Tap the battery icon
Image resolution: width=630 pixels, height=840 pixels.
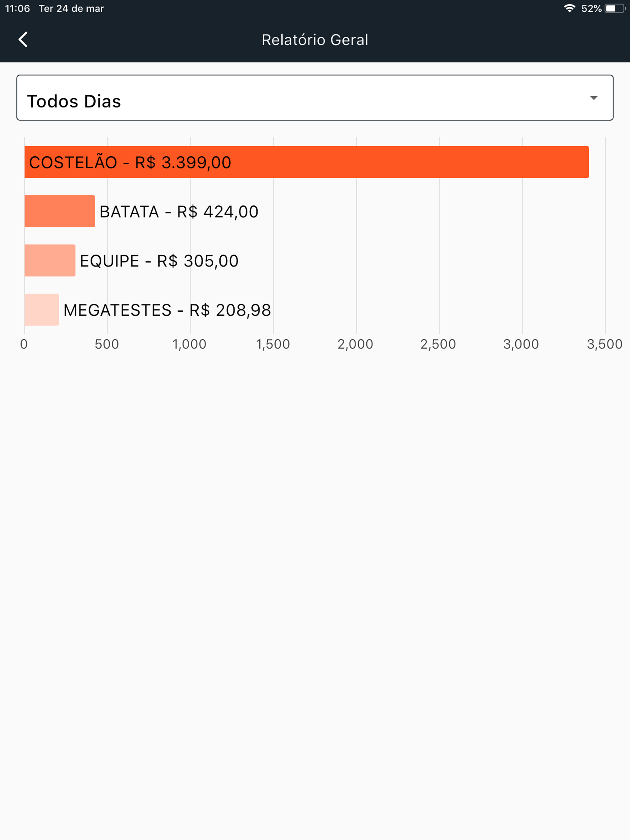(x=615, y=8)
